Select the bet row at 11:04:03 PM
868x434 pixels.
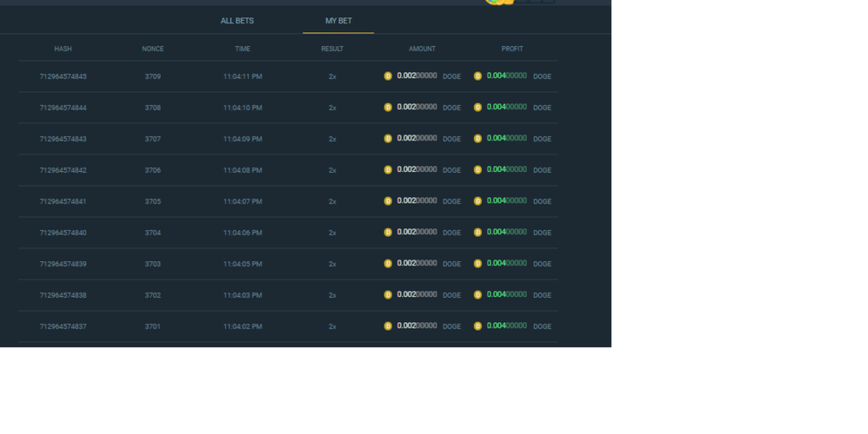pyautogui.click(x=288, y=295)
